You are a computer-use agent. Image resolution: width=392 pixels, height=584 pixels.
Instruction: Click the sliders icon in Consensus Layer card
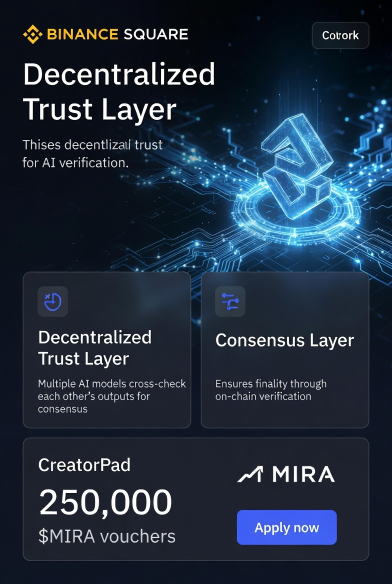click(230, 301)
